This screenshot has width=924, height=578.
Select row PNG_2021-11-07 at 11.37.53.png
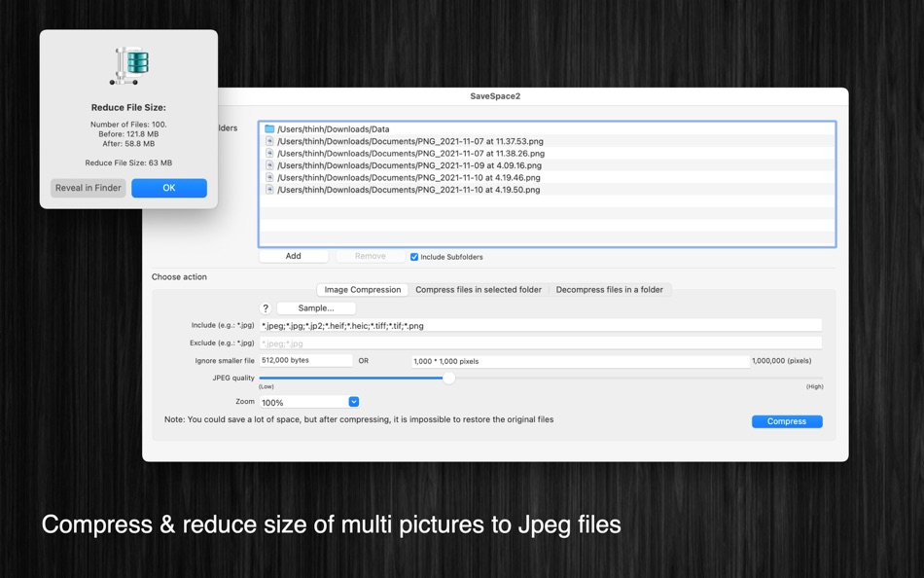tap(548, 141)
